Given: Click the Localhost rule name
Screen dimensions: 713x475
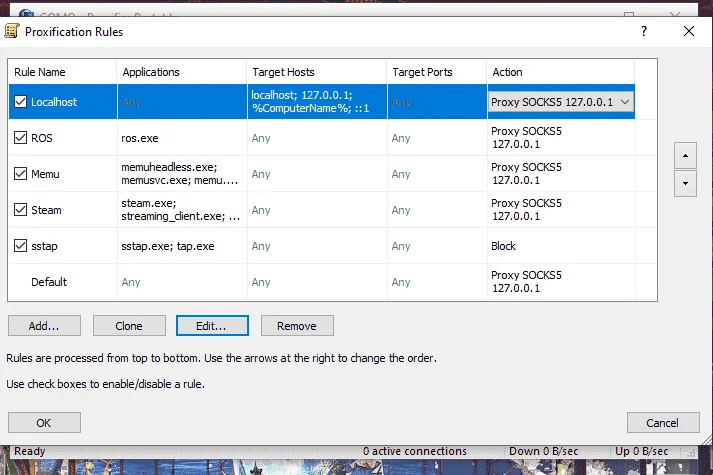Looking at the screenshot, I should (x=54, y=102).
